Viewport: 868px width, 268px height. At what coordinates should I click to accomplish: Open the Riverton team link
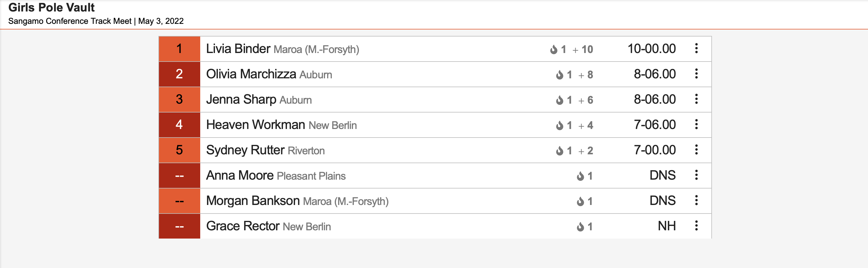(x=306, y=151)
